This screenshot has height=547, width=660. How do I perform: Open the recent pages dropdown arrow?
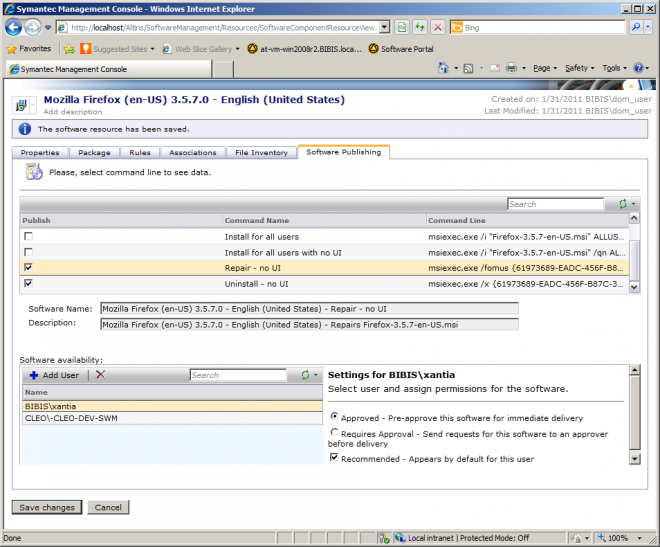click(x=48, y=28)
